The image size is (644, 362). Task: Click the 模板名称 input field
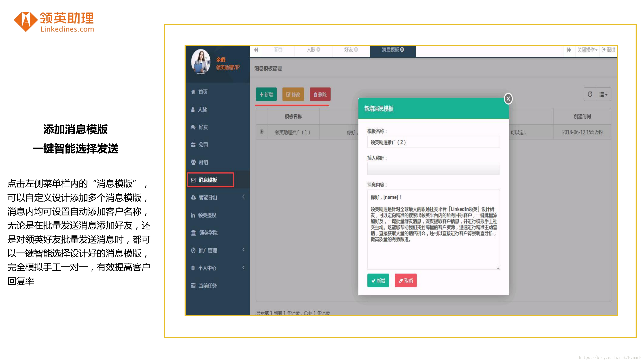(434, 142)
